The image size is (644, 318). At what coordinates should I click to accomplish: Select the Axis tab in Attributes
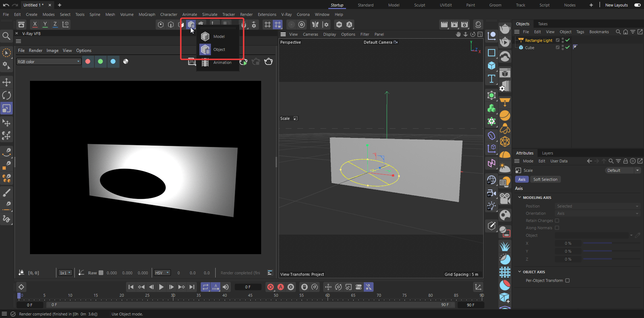click(522, 179)
